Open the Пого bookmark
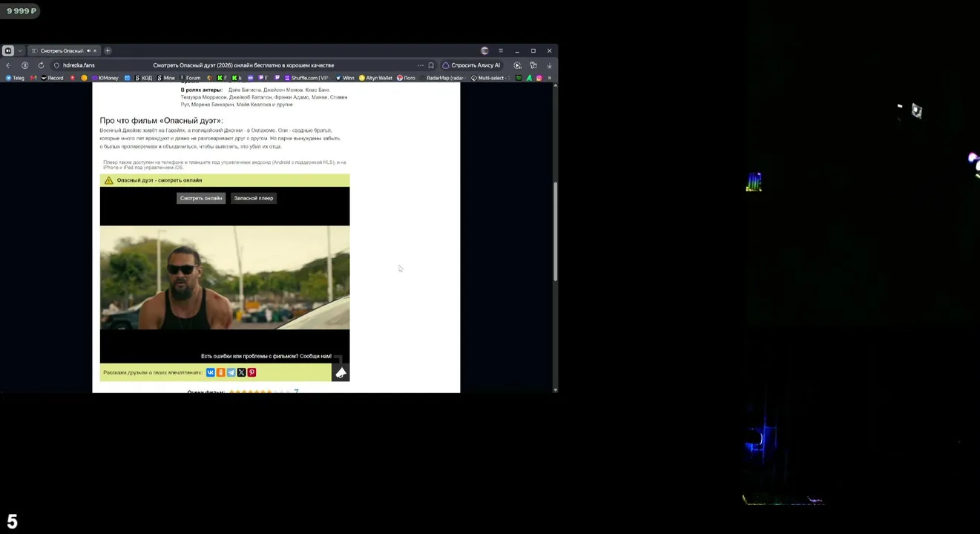The image size is (980, 534). [x=406, y=78]
